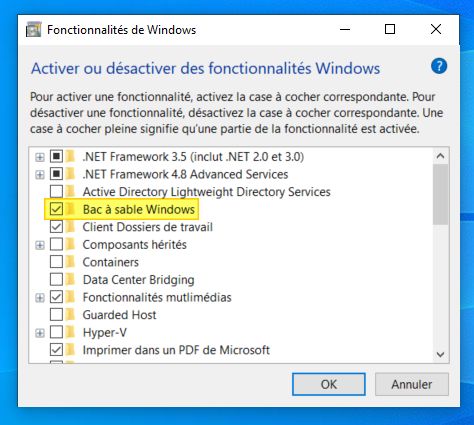Click the folder icon next to Guarded Host
The width and height of the screenshot is (474, 425).
coord(70,314)
